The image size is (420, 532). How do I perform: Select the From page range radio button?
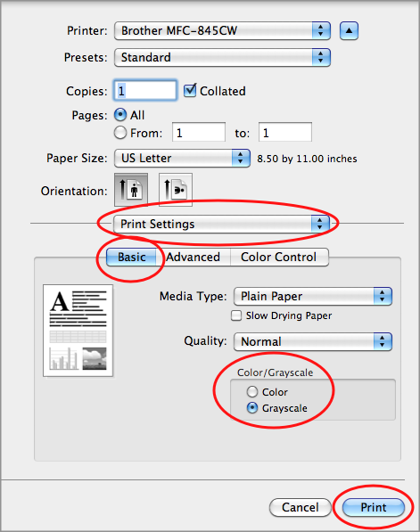click(120, 133)
